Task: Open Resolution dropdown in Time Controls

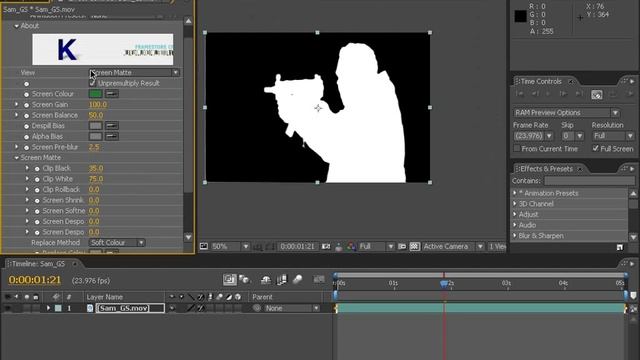Action: 613,136
